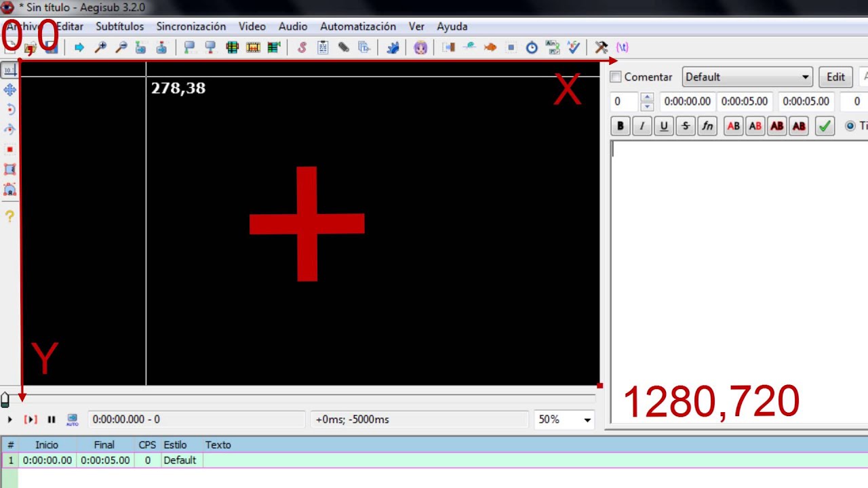Toggle underline formatting button

[664, 126]
